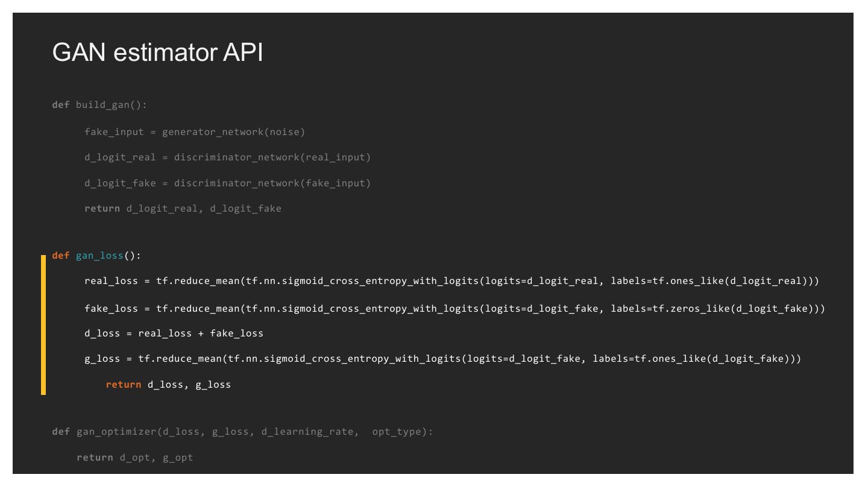The width and height of the screenshot is (868, 489).
Task: Click the 'return d_opt, g_opt' line
Action: tap(134, 458)
